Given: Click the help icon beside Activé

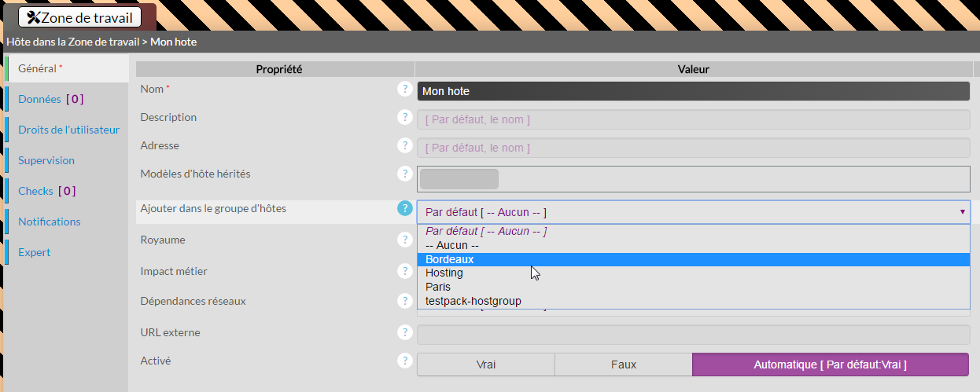Looking at the screenshot, I should [405, 361].
